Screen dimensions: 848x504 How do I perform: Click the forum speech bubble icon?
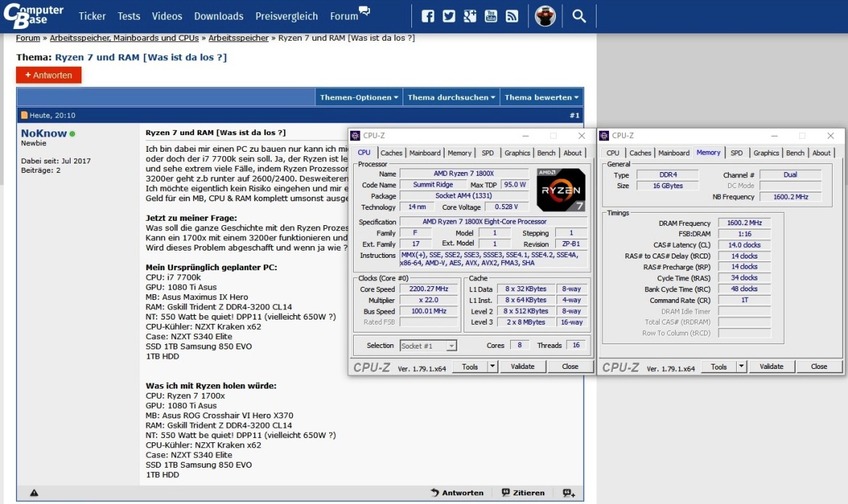tap(365, 11)
